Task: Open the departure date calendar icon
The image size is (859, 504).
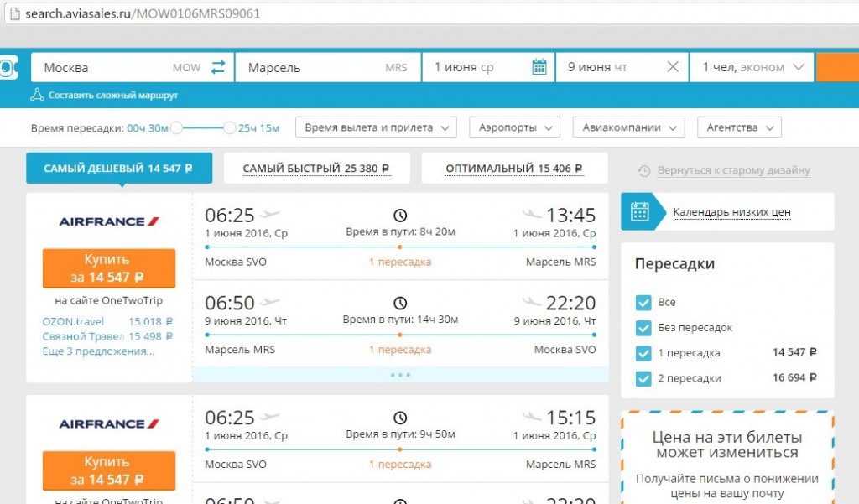Action: pos(539,67)
